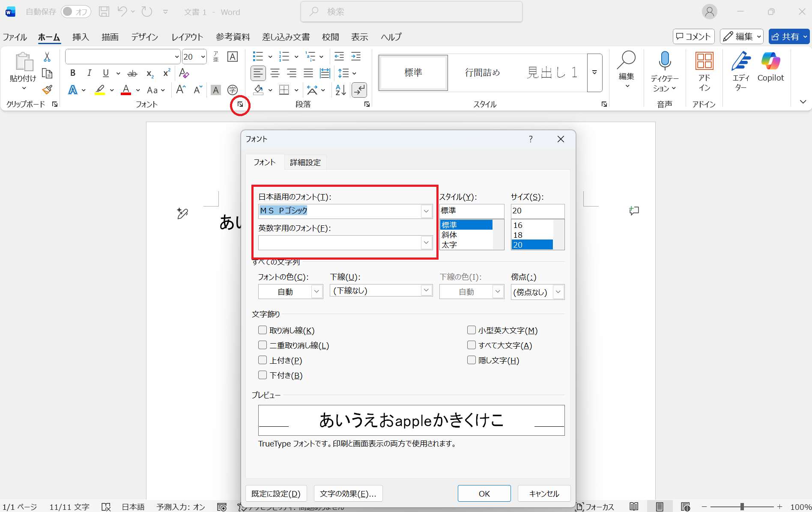Viewport: 812px width, 512px height.
Task: Expand the 日本語用のフォント dropdown
Action: pos(426,211)
